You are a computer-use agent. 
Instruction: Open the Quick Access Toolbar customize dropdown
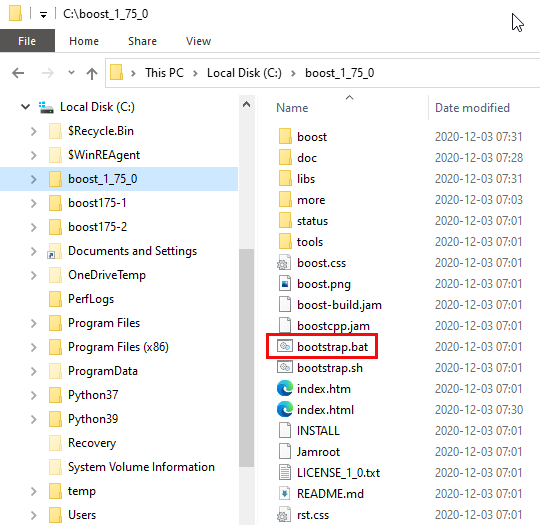[43, 15]
